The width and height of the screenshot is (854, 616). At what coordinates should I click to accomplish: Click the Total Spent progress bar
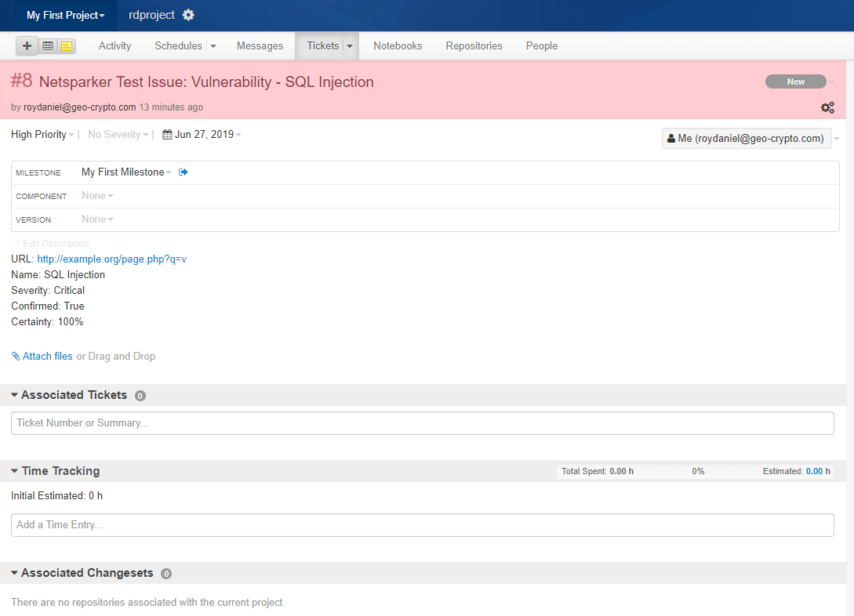pyautogui.click(x=698, y=471)
